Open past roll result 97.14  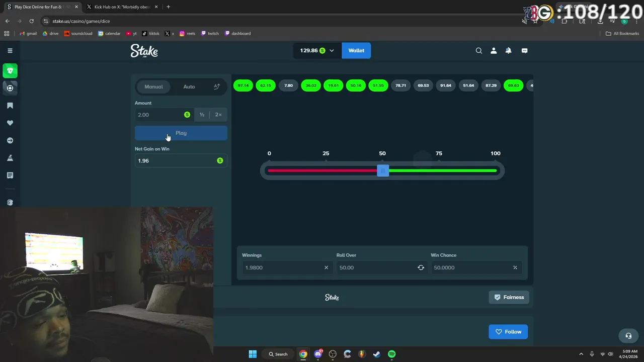point(243,85)
